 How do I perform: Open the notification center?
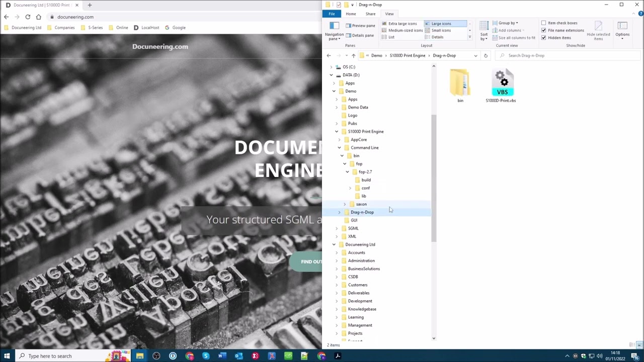635,356
